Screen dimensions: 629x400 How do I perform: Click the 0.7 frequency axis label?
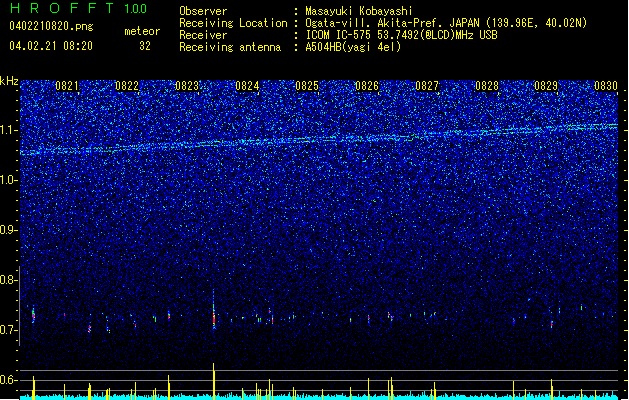pos(9,330)
